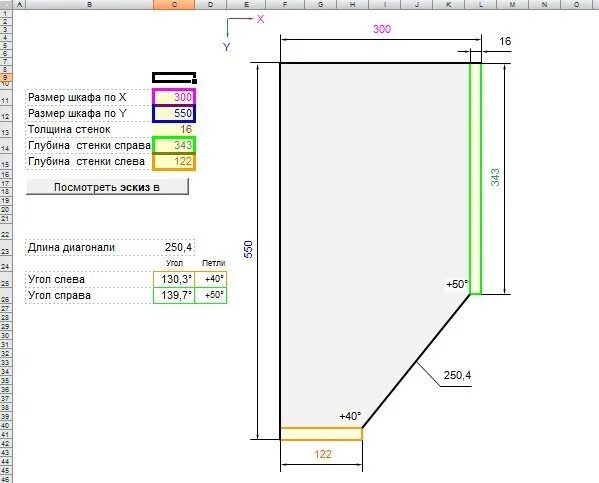
Task: Select hinge value +40° table cell
Action: (211, 279)
